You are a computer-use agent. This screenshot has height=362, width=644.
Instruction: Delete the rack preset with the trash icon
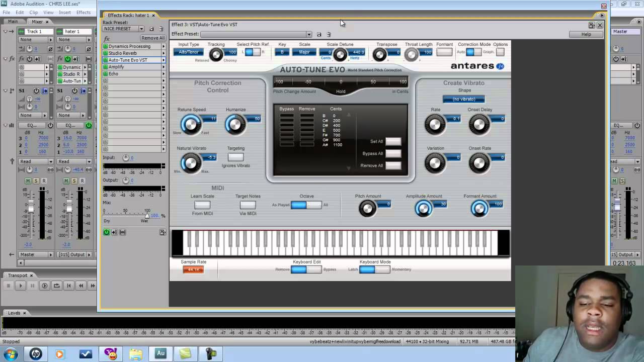pos(161,29)
